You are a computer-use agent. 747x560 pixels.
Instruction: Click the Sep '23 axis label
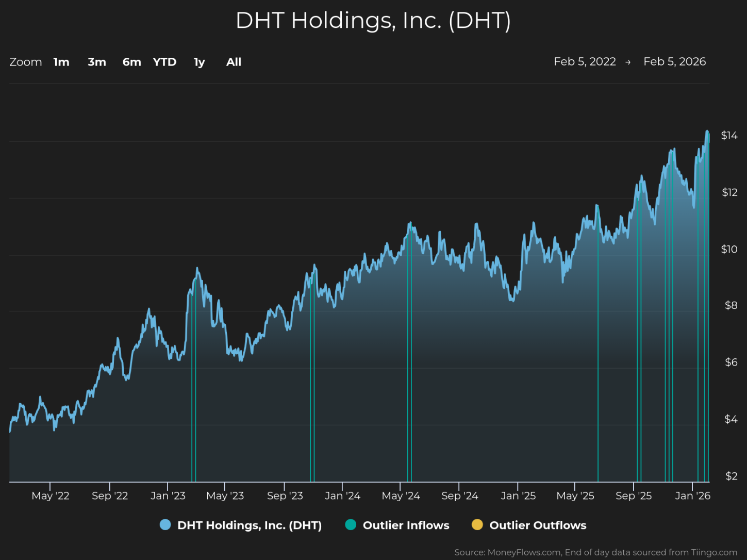(285, 496)
